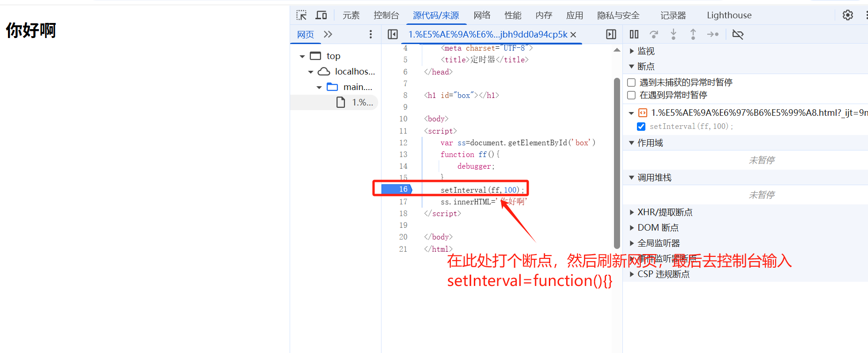Open the 性能 tab
Viewport: 868px width, 353px height.
click(513, 15)
